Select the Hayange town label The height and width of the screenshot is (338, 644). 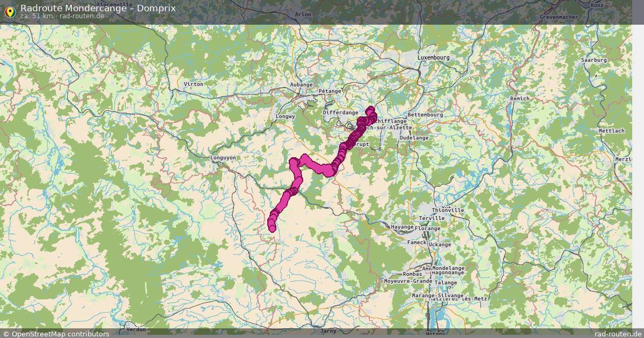(x=402, y=227)
